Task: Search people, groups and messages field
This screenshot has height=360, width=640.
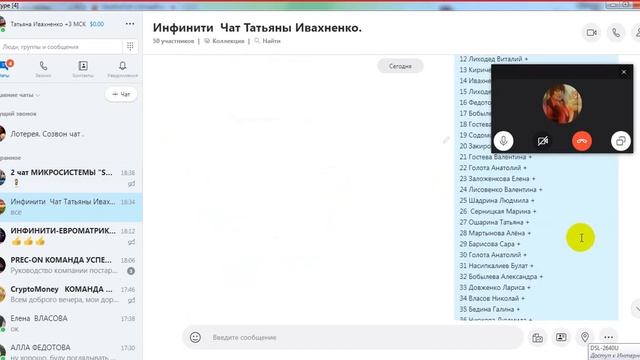Action: [x=61, y=47]
